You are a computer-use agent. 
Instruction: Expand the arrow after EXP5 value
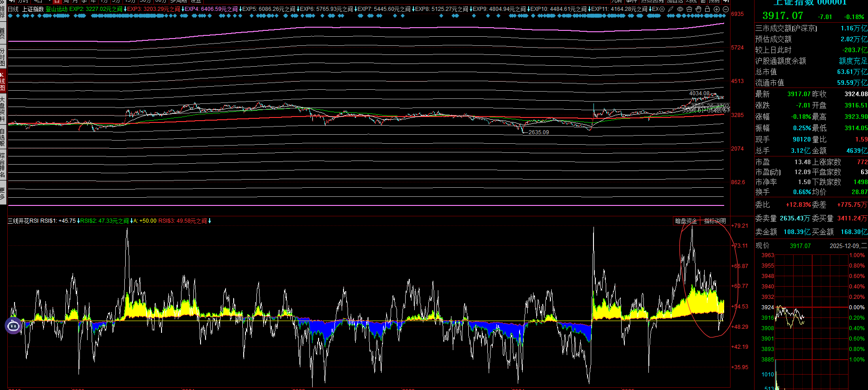[298, 9]
